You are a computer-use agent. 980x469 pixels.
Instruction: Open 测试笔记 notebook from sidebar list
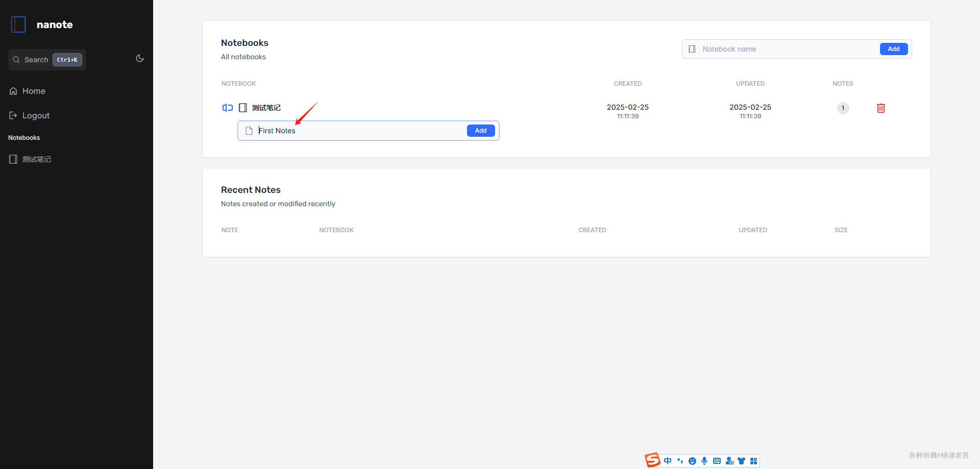point(30,159)
